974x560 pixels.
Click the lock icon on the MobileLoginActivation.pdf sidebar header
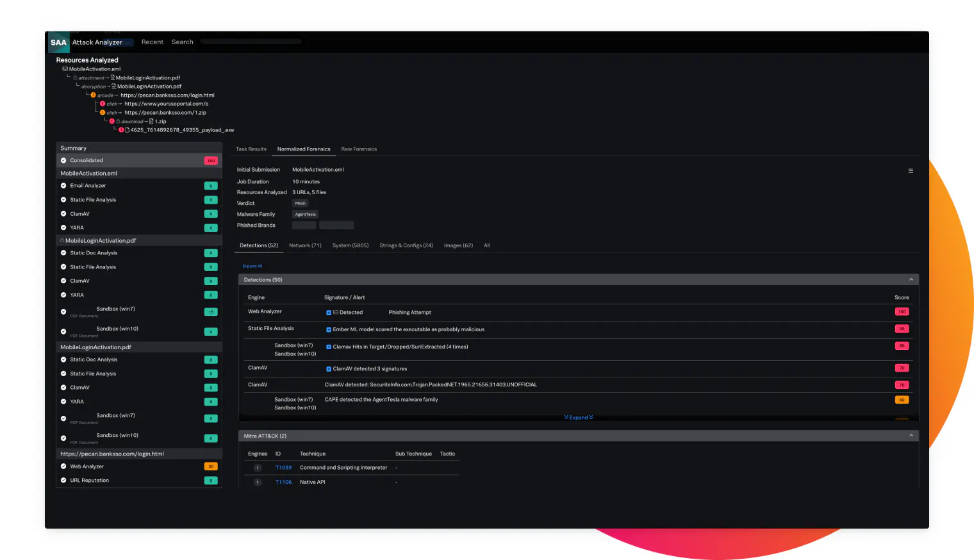pos(63,240)
